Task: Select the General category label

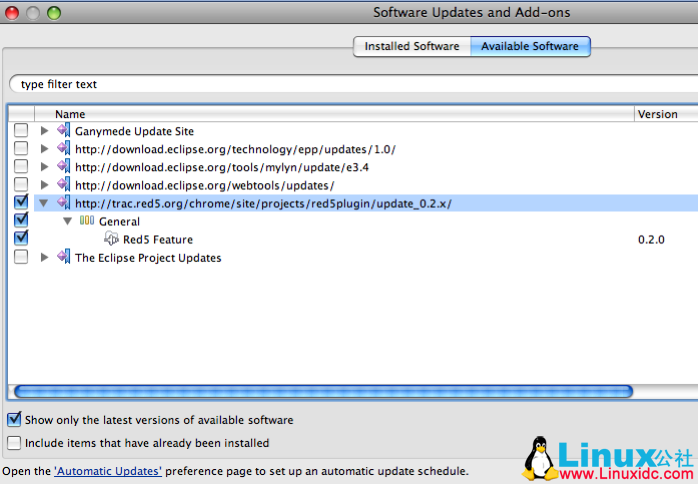Action: [x=119, y=221]
